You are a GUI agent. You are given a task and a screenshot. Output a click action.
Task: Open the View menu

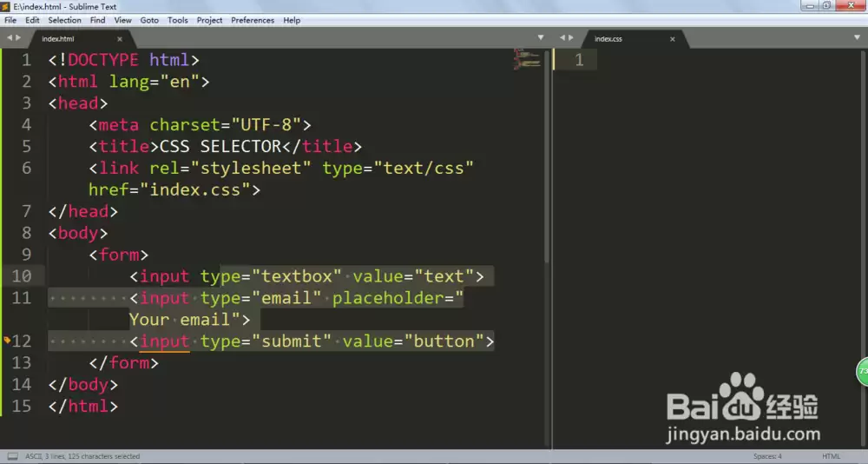pyautogui.click(x=122, y=20)
